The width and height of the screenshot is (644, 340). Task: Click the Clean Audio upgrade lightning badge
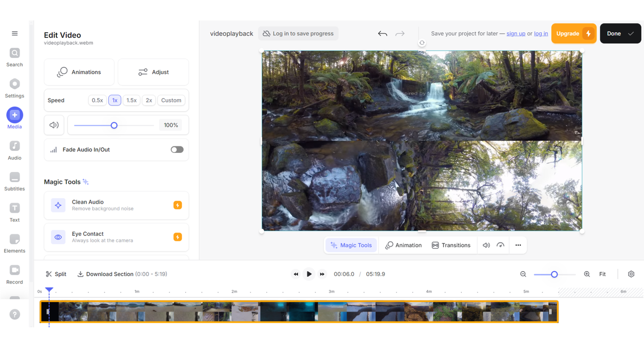click(178, 205)
